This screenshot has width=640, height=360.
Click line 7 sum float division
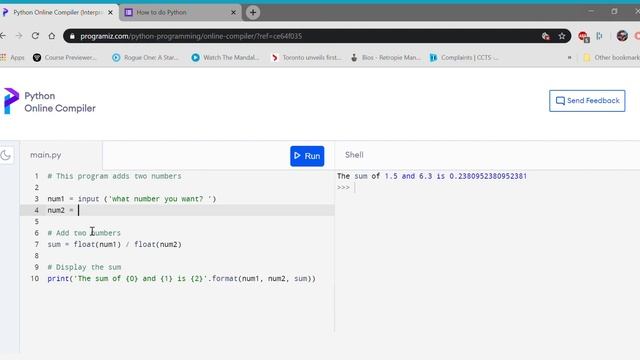pyautogui.click(x=115, y=244)
